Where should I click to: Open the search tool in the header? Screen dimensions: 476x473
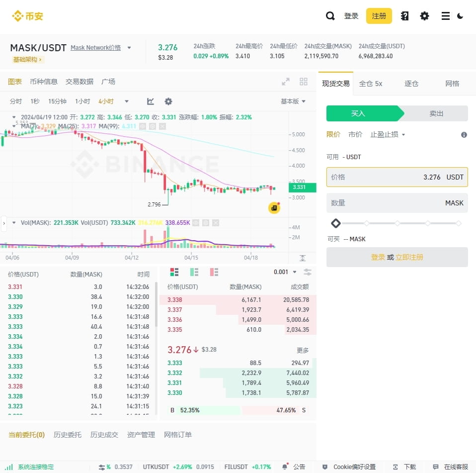pos(330,15)
